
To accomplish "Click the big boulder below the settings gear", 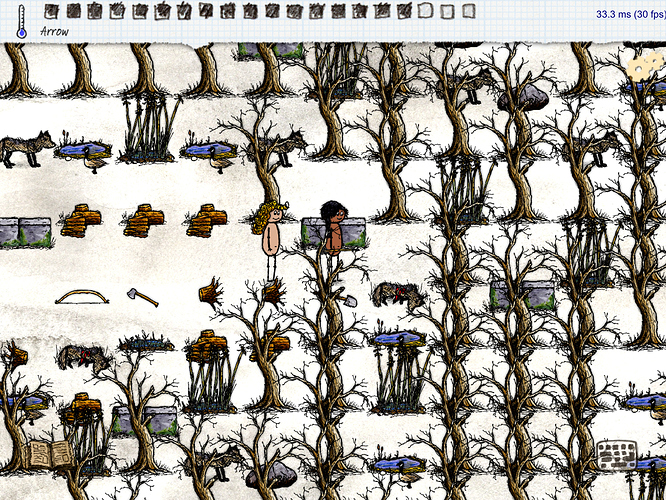I will point(524,98).
